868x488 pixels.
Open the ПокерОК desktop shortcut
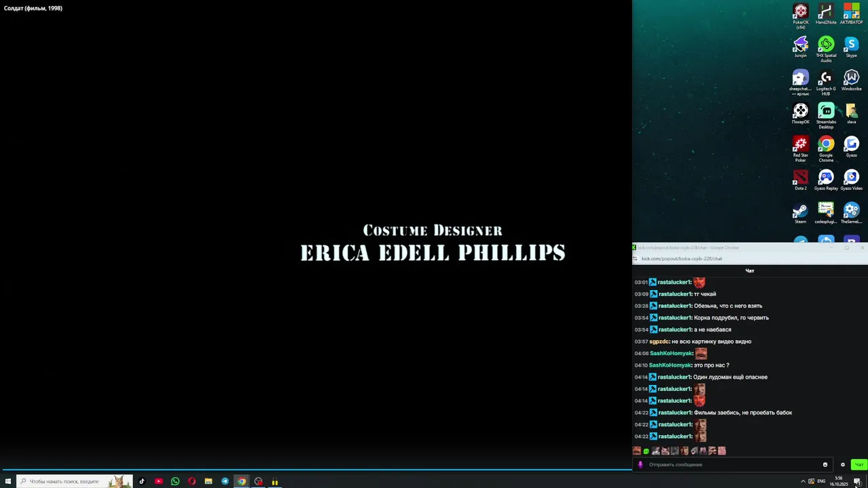pos(801,114)
